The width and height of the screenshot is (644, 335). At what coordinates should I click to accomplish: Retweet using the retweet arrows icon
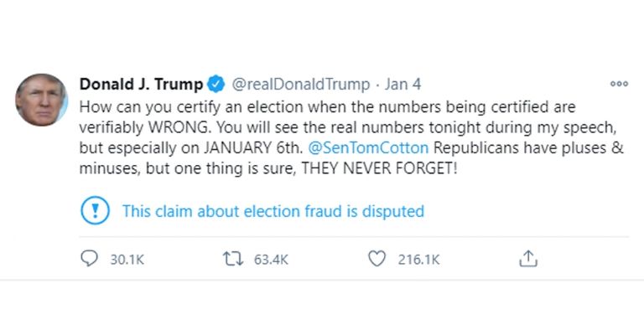[232, 260]
